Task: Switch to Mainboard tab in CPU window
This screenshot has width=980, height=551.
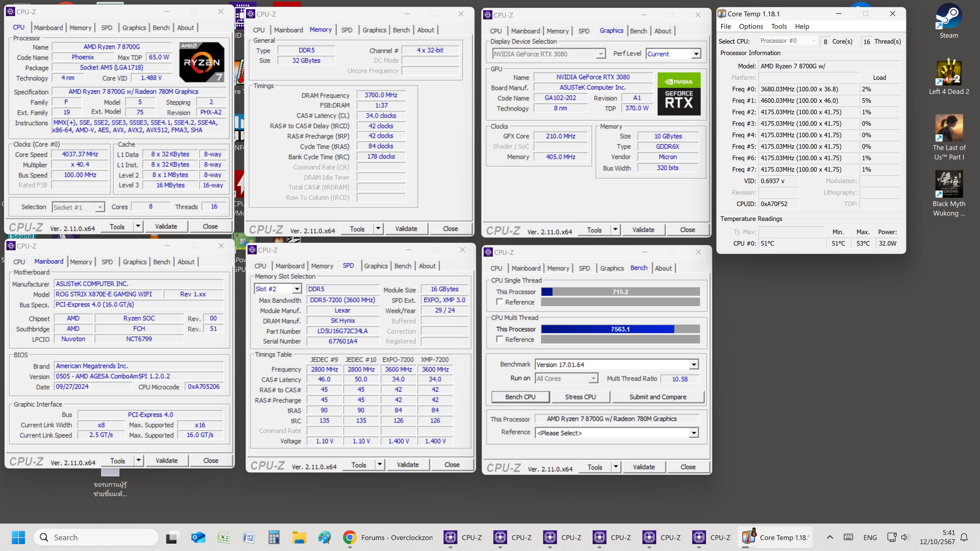Action: tap(48, 27)
